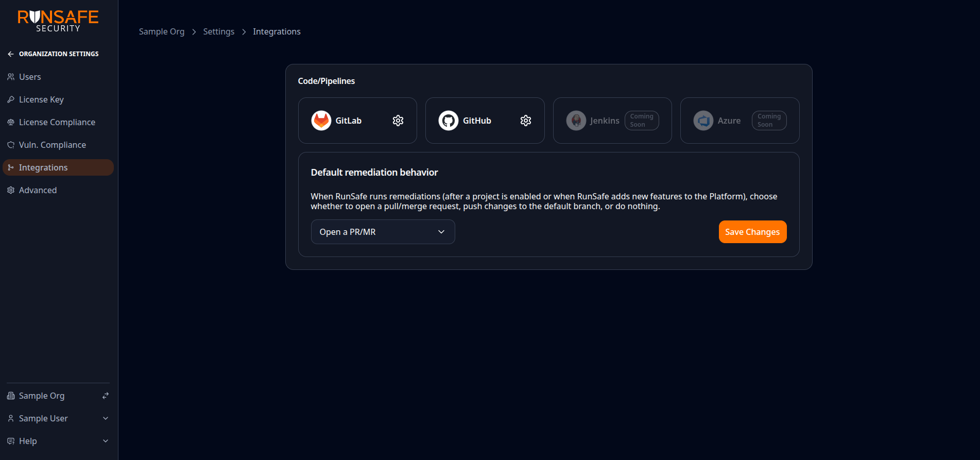Click the Save Changes button
The width and height of the screenshot is (980, 460).
(753, 232)
